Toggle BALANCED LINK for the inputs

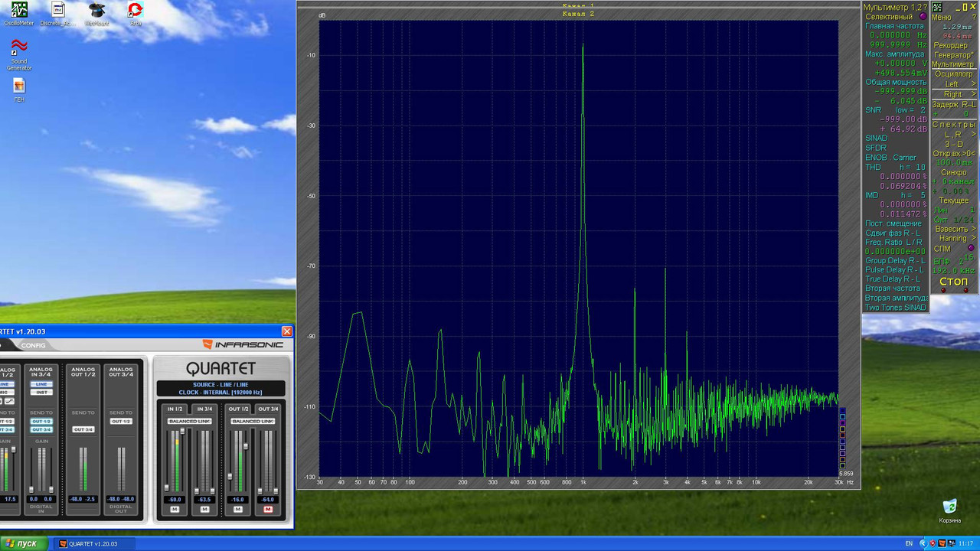pyautogui.click(x=190, y=422)
